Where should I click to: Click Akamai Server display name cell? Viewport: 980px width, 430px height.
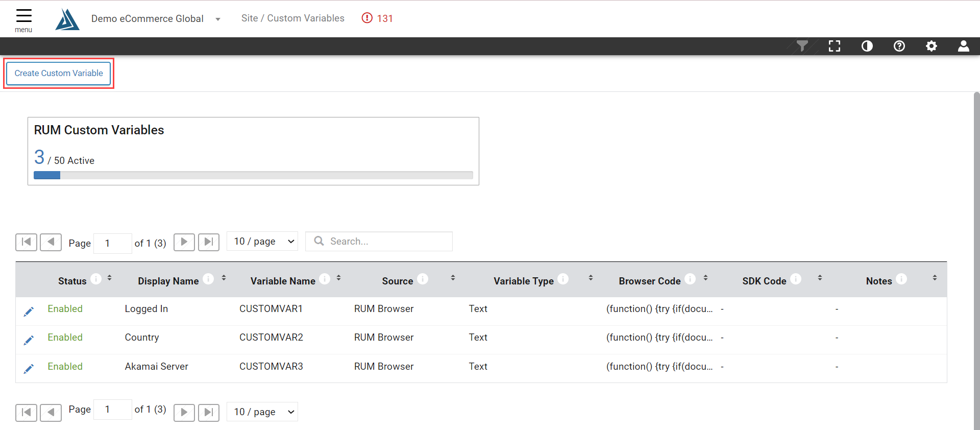point(156,367)
